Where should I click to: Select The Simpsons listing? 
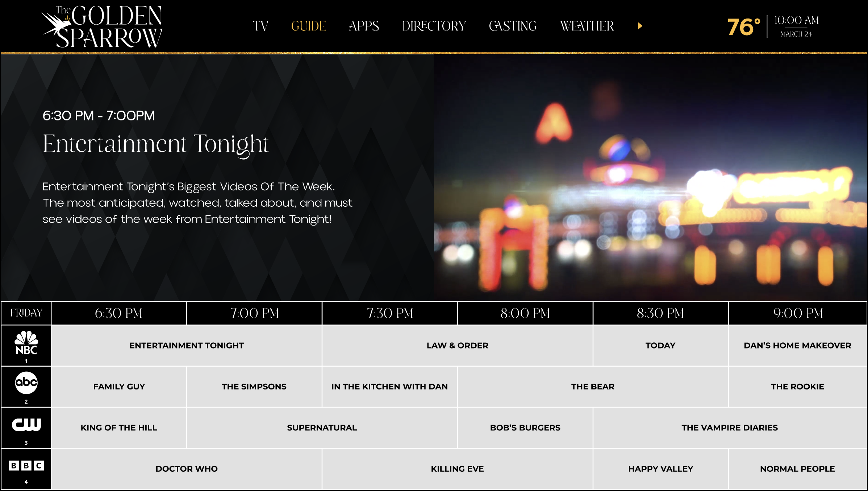254,387
